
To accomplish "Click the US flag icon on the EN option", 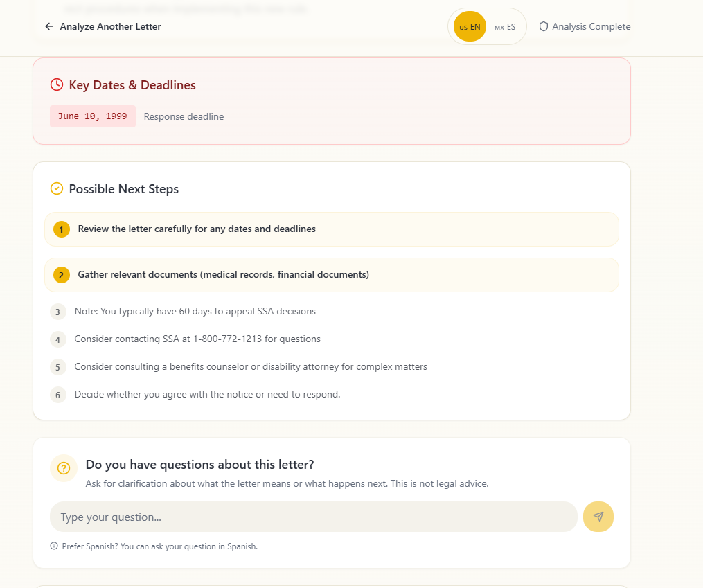I will coord(463,26).
